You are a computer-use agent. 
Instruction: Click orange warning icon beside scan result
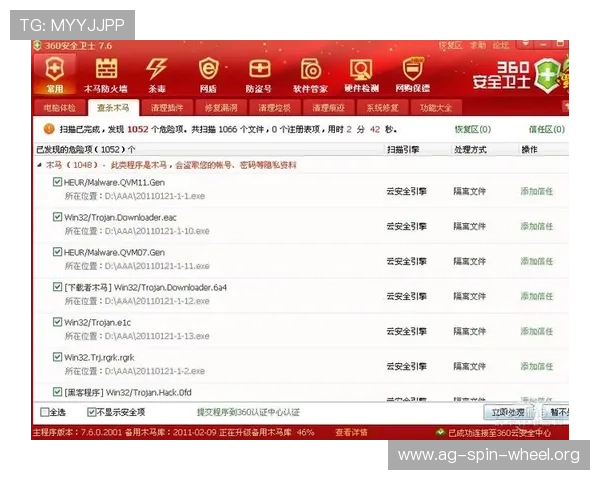49,129
